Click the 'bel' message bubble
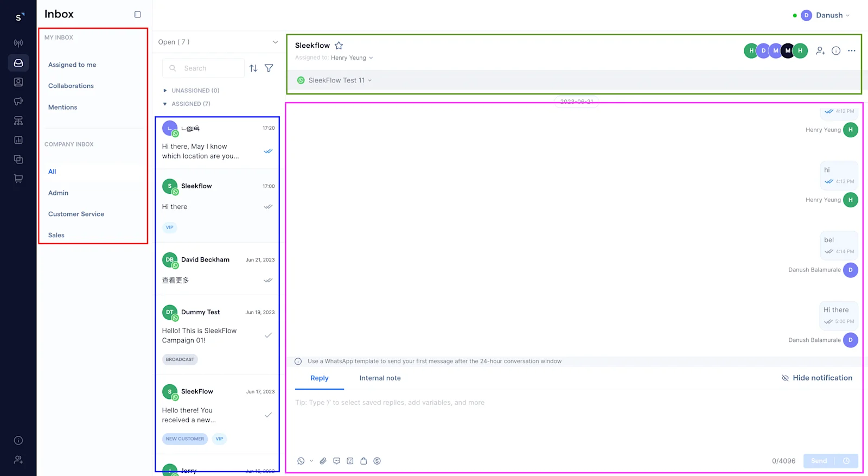The height and width of the screenshot is (476, 868). 839,245
